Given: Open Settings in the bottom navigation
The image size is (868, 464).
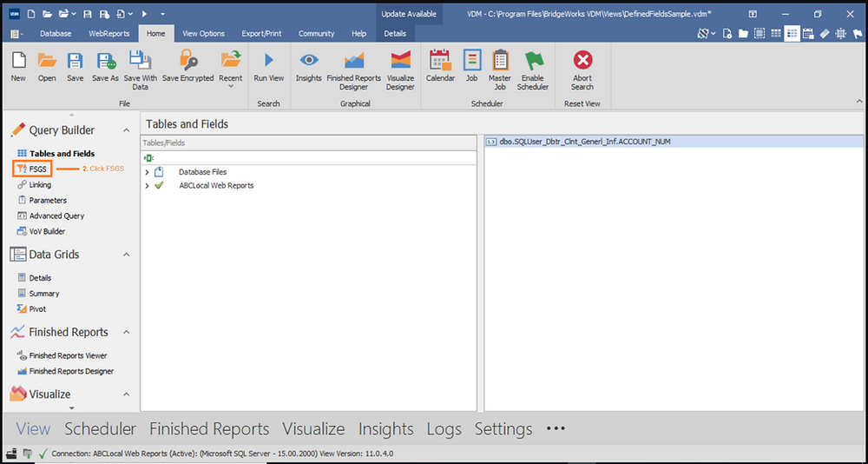Looking at the screenshot, I should point(503,429).
